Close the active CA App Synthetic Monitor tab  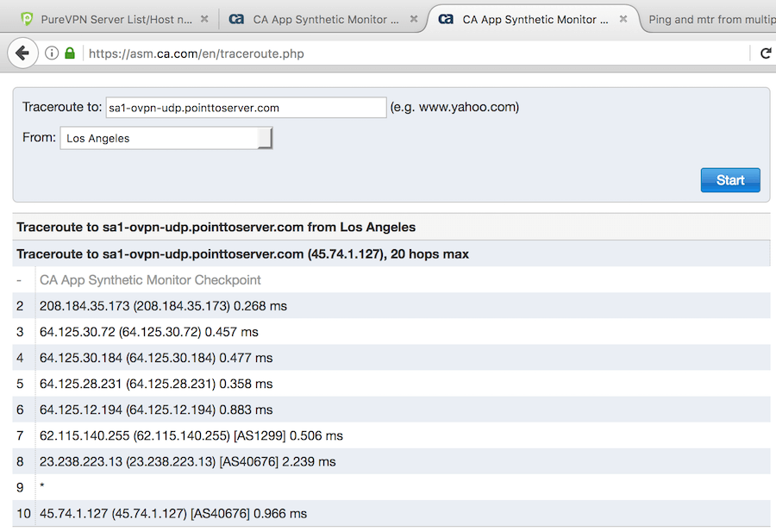(623, 19)
